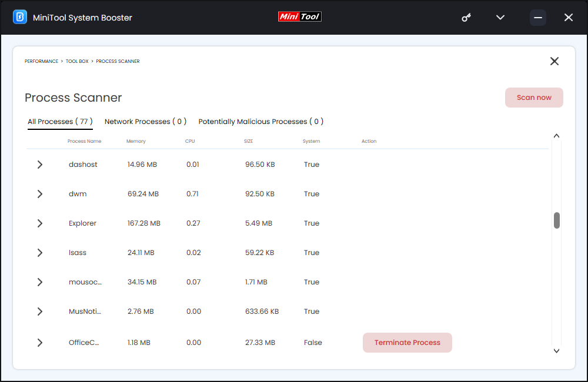The image size is (588, 382).
Task: Close the Process Scanner panel
Action: [x=554, y=61]
